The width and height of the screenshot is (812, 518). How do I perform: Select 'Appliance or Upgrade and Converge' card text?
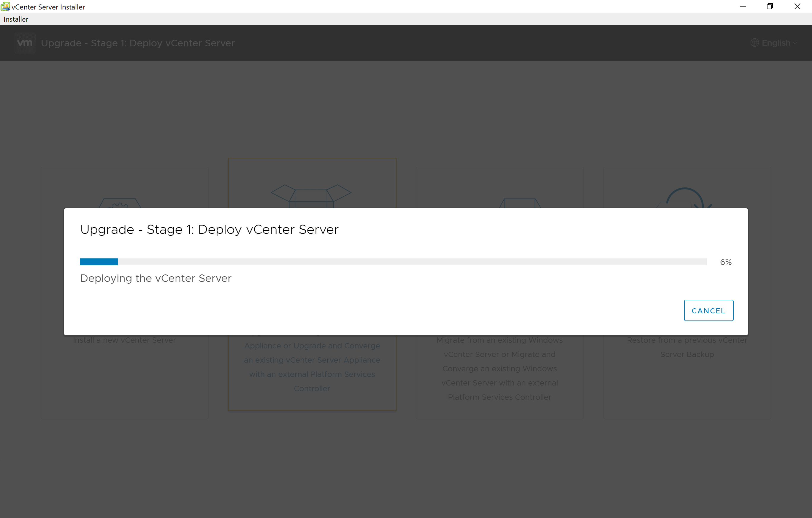pyautogui.click(x=312, y=346)
